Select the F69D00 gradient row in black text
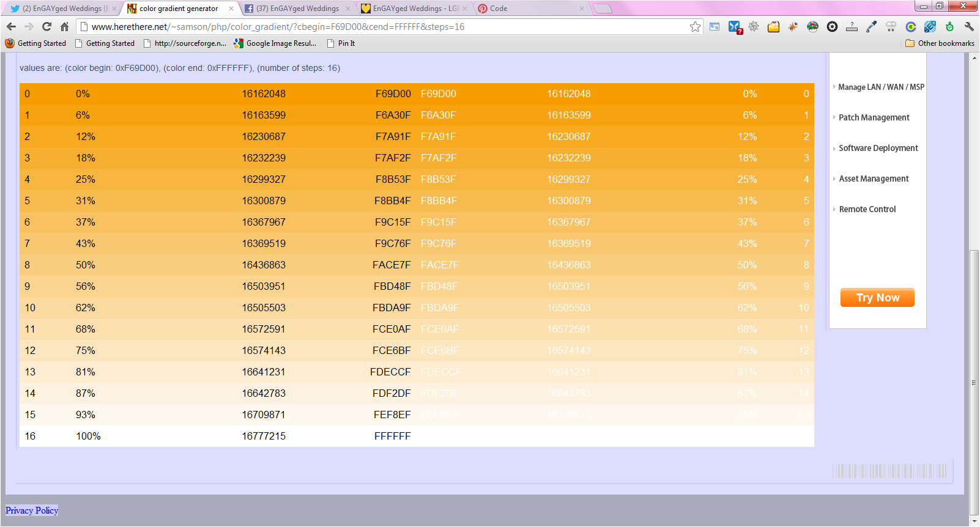 (x=393, y=94)
